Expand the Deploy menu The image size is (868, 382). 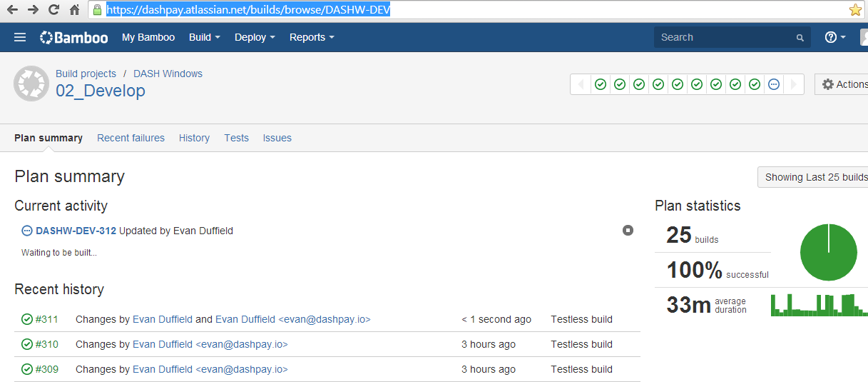coord(255,37)
